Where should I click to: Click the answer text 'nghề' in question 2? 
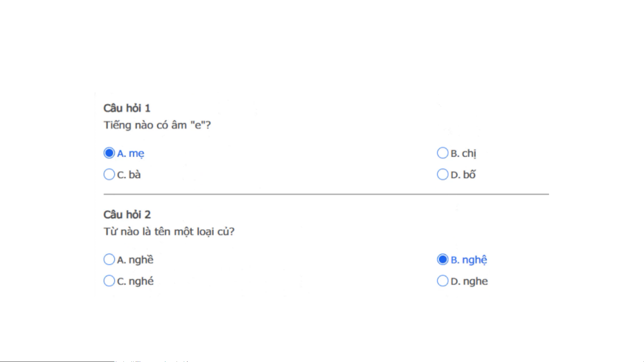pos(141,260)
